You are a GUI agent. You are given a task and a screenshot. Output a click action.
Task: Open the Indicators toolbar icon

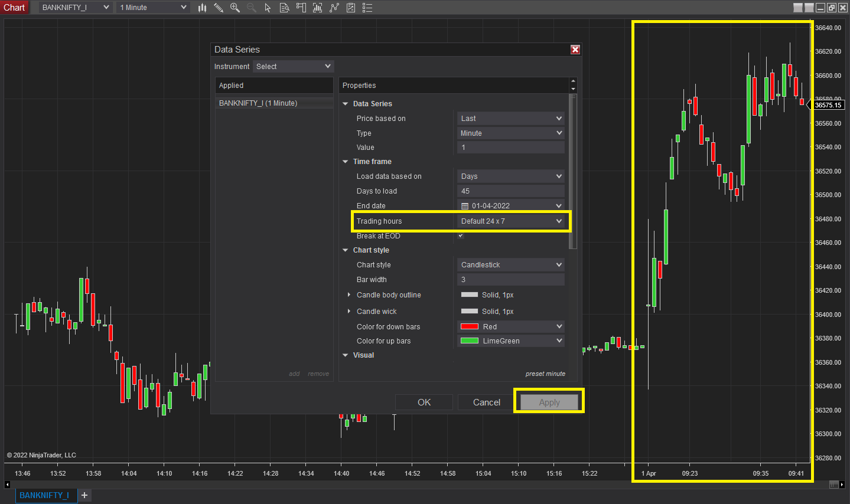tap(334, 8)
